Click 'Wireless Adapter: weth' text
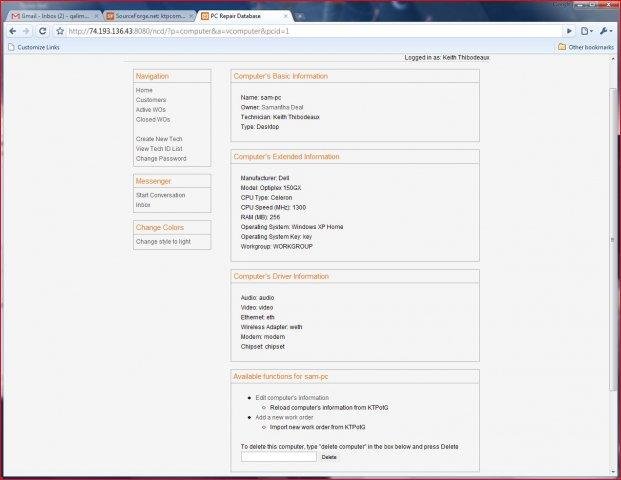Image resolution: width=621 pixels, height=480 pixels. pyautogui.click(x=271, y=327)
